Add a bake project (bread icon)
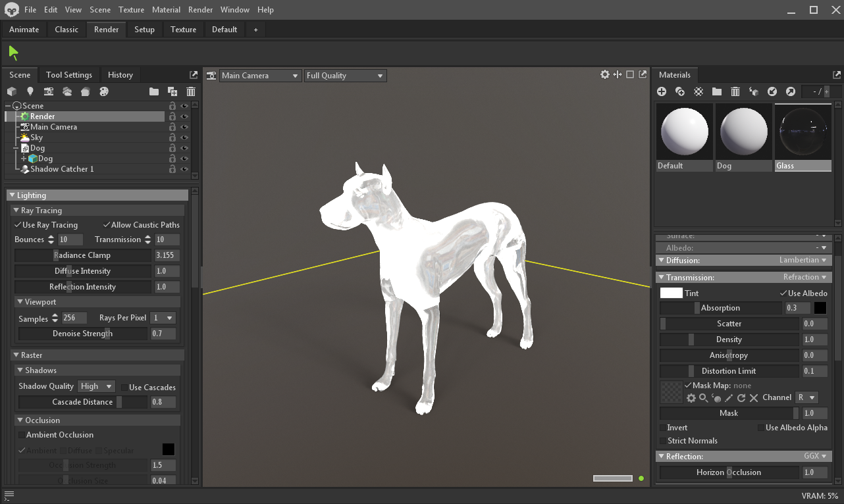This screenshot has height=504, width=844. point(85,91)
